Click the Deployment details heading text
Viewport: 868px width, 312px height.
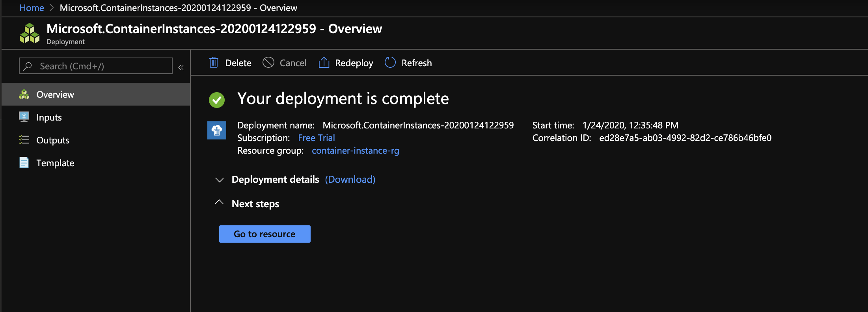(276, 179)
